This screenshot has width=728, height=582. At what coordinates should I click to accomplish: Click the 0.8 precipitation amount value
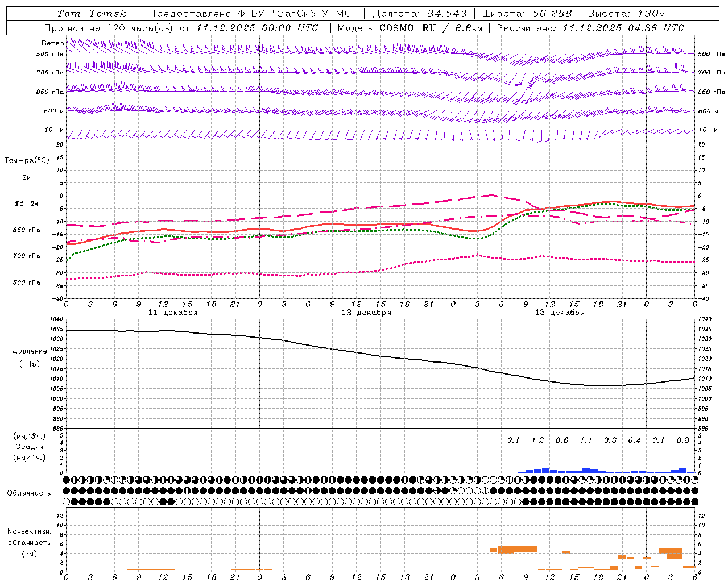tap(682, 440)
